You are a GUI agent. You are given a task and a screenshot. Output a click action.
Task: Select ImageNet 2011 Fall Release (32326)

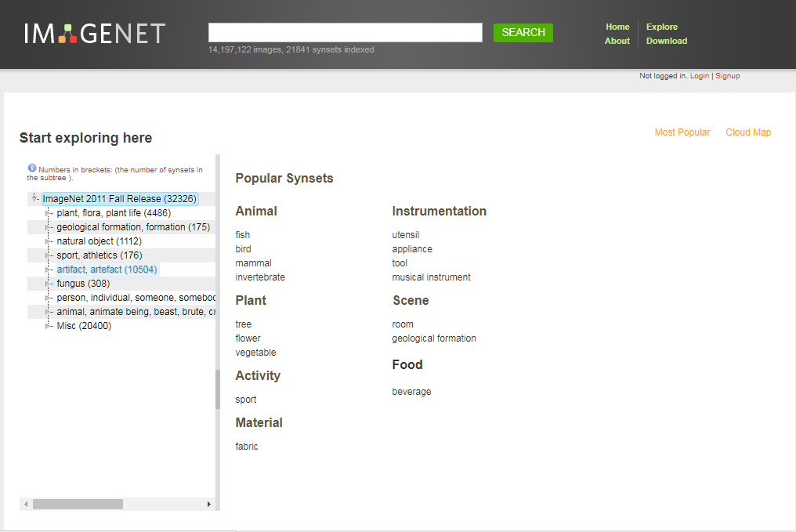[119, 199]
